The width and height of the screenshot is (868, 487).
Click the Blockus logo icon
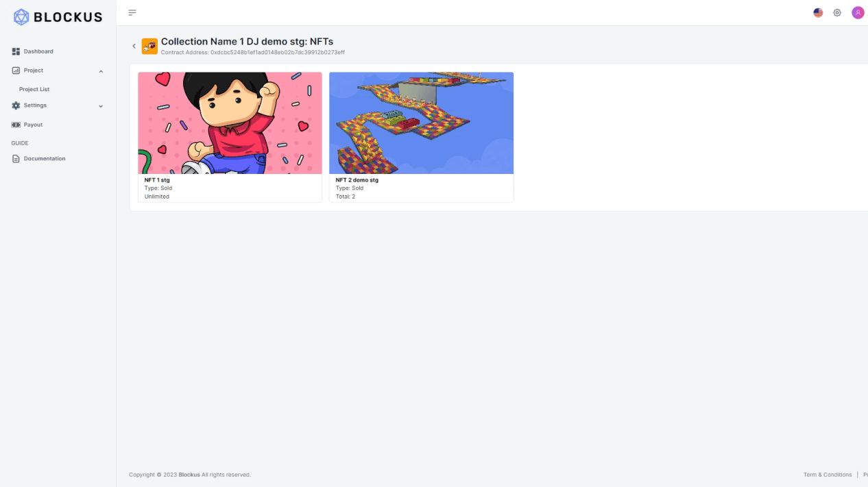(x=22, y=17)
